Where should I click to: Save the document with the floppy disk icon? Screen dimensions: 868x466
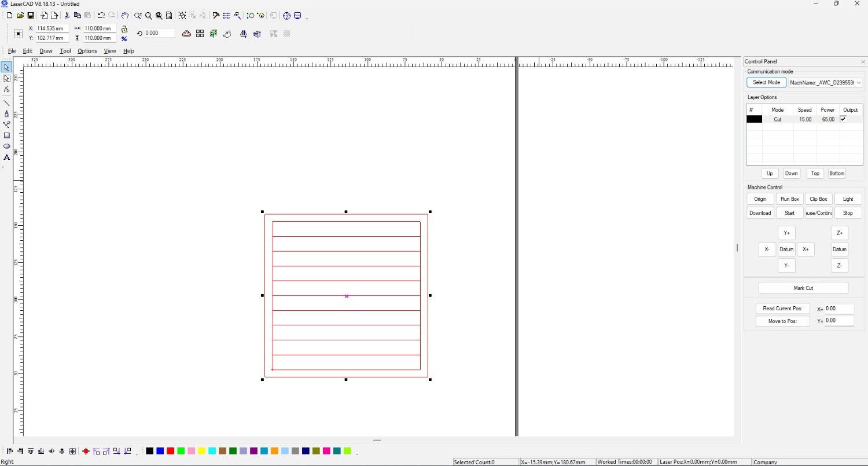31,16
